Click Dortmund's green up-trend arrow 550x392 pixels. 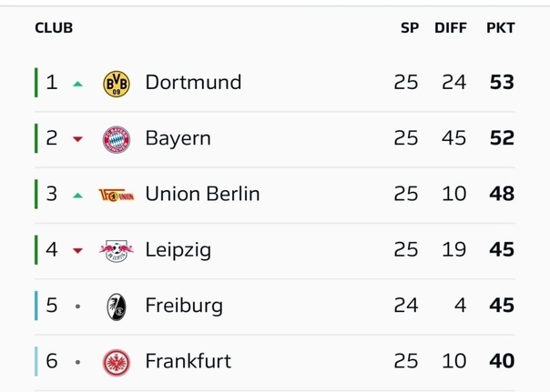[x=78, y=84]
